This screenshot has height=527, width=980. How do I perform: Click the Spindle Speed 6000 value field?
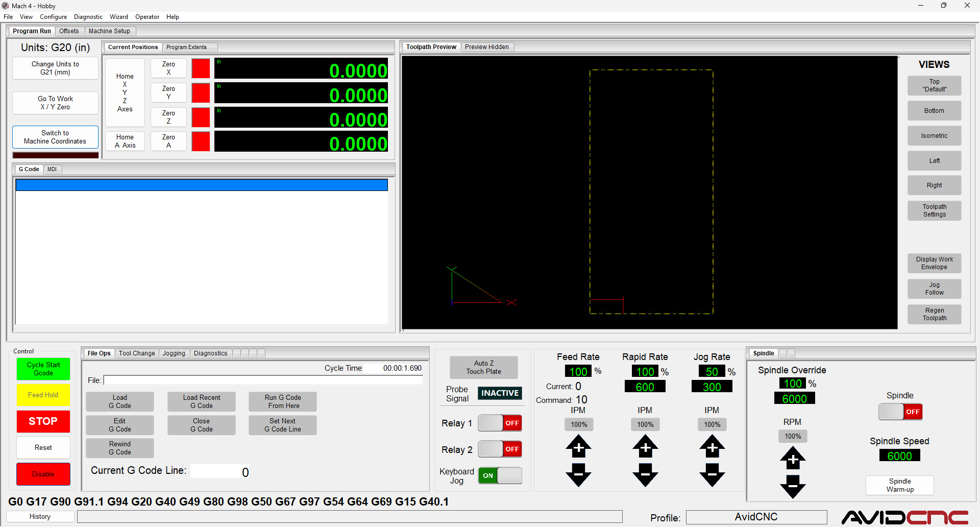coord(900,456)
